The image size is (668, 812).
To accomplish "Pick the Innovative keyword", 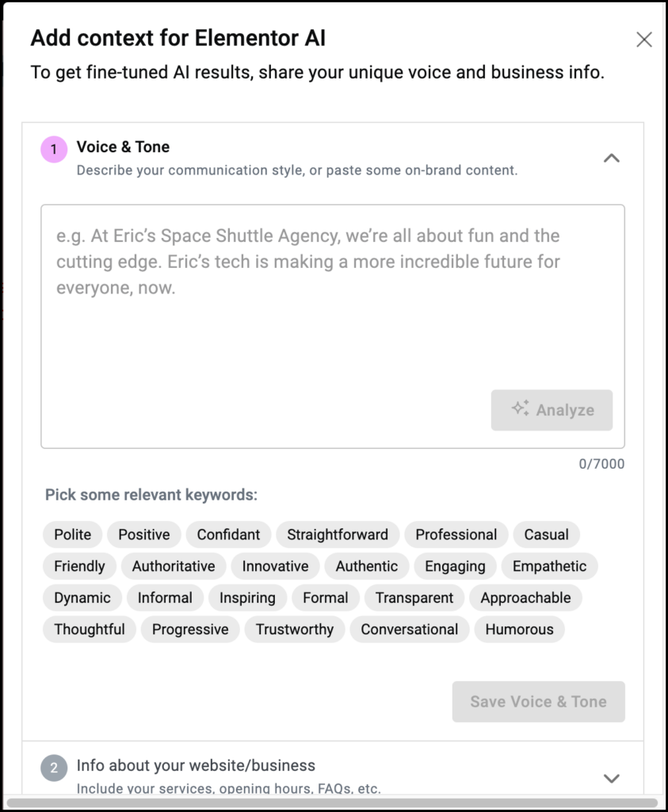I will point(275,566).
